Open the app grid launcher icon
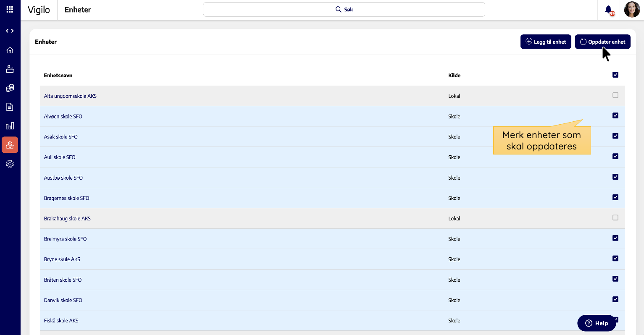Image resolution: width=644 pixels, height=335 pixels. [x=10, y=9]
